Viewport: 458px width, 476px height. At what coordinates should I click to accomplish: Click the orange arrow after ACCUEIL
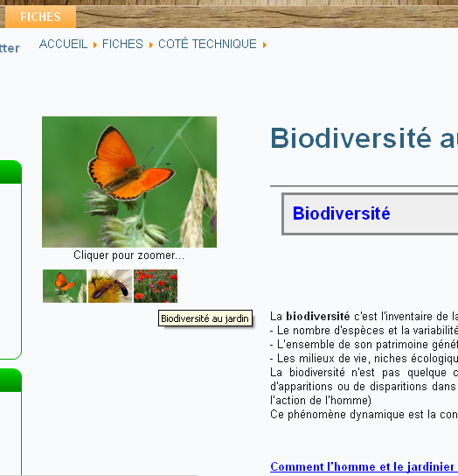pos(95,45)
